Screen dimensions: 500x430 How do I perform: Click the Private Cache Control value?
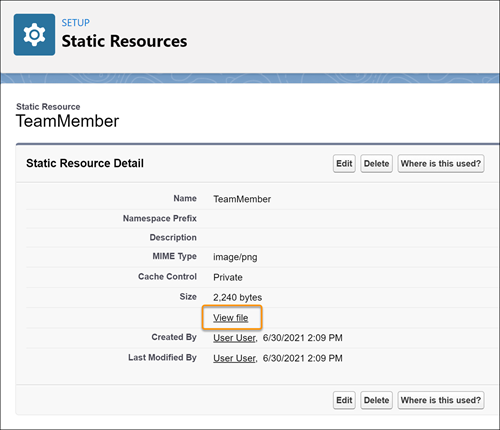point(228,277)
